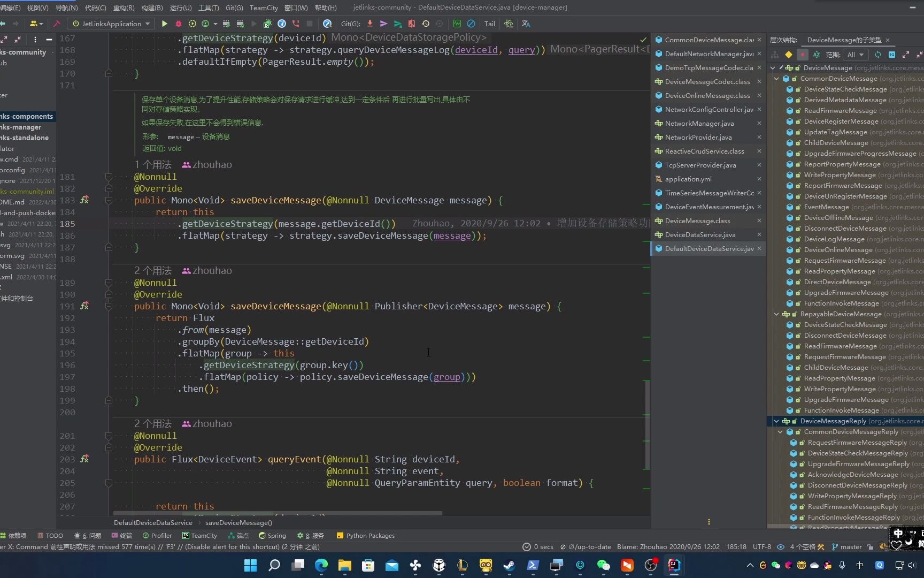Viewport: 924px width, 578px height.
Task: Collapse the code fold marker on line 191
Action: [109, 306]
